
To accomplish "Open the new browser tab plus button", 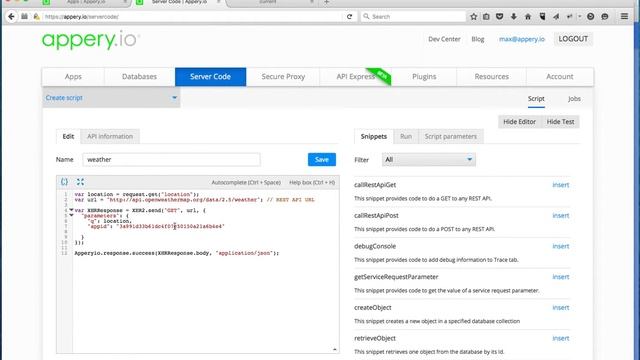I will click(327, 2).
